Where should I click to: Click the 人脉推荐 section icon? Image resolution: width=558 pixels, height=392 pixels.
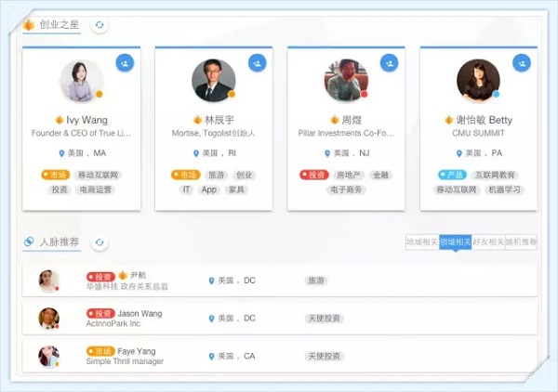click(x=29, y=242)
